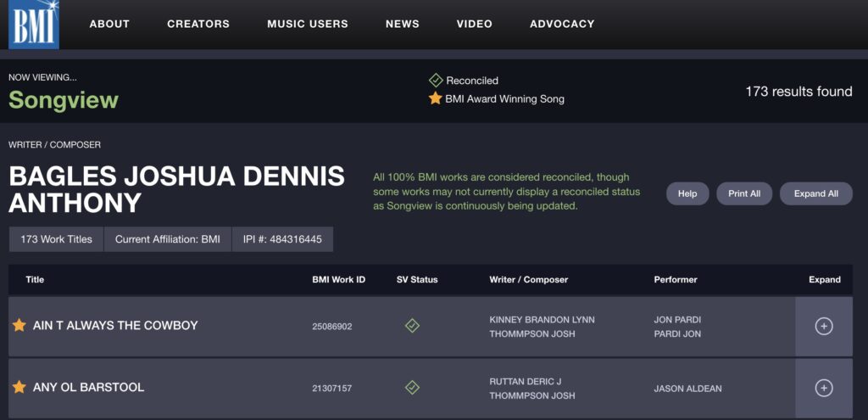Select the Any Ol Barstool title
Viewport: 868px width, 420px height.
(x=88, y=387)
